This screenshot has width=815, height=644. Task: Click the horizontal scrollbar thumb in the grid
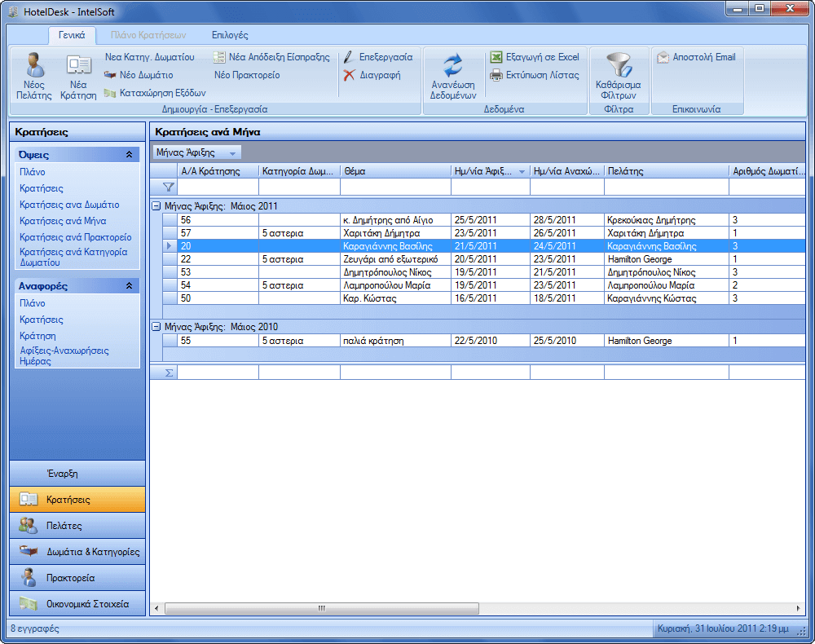click(321, 608)
